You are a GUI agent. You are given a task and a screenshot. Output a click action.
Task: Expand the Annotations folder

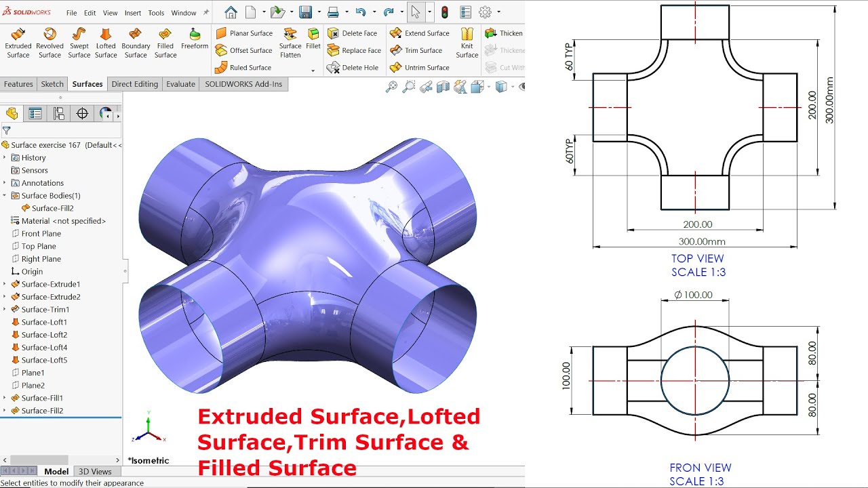(5, 183)
